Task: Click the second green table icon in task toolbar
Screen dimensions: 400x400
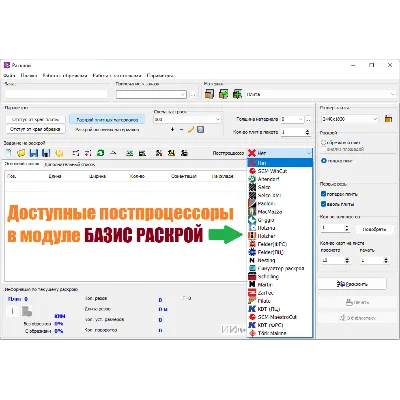Action: point(142,153)
